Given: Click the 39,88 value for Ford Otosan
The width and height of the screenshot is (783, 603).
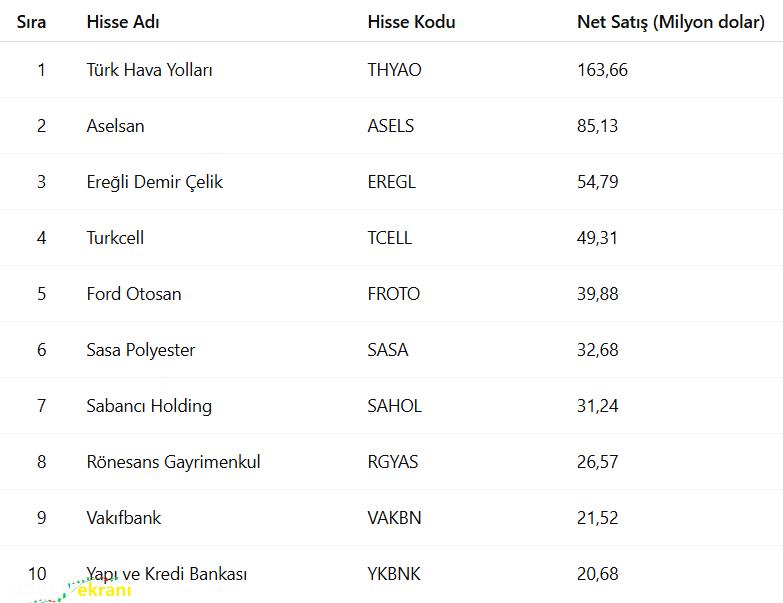Looking at the screenshot, I should pos(597,294).
